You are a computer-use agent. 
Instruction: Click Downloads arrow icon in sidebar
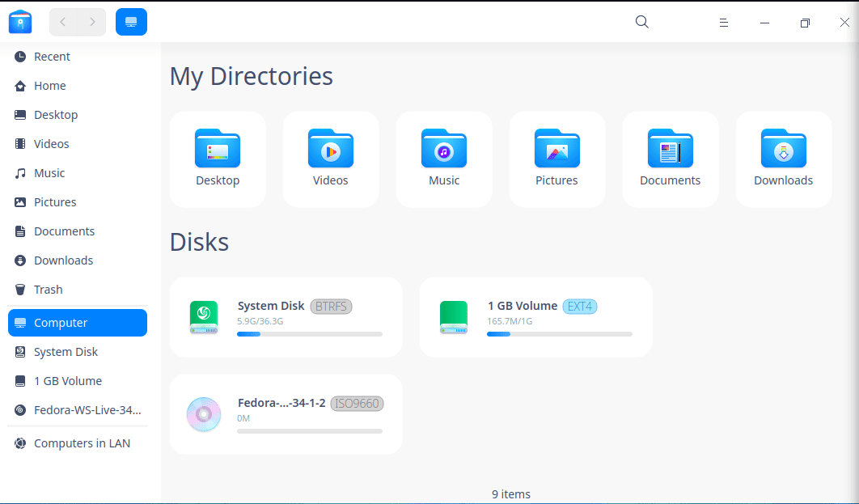pos(20,260)
